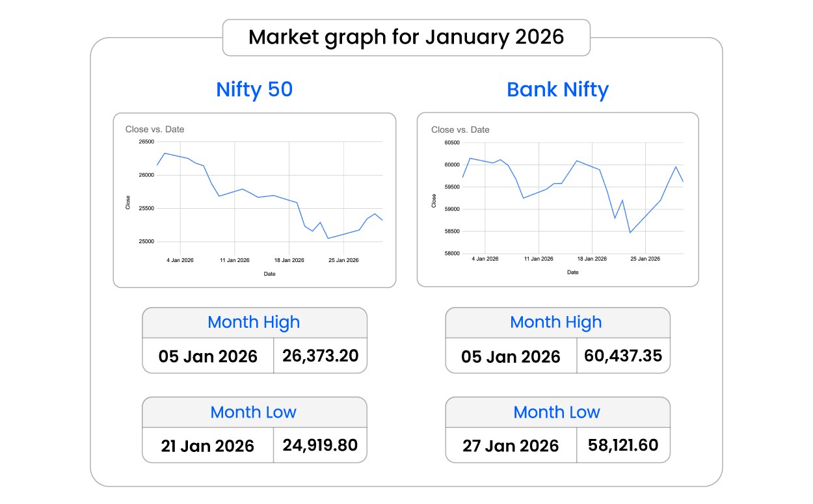Image resolution: width=813 pixels, height=504 pixels.
Task: Select the Nifty 50 heading
Action: pyautogui.click(x=254, y=89)
